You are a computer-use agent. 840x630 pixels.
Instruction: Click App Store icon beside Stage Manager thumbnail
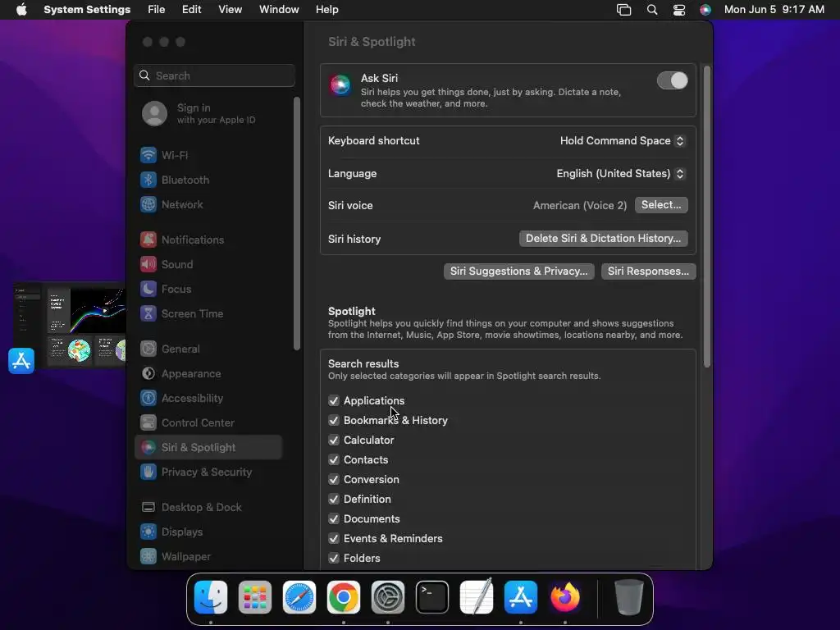(x=21, y=361)
